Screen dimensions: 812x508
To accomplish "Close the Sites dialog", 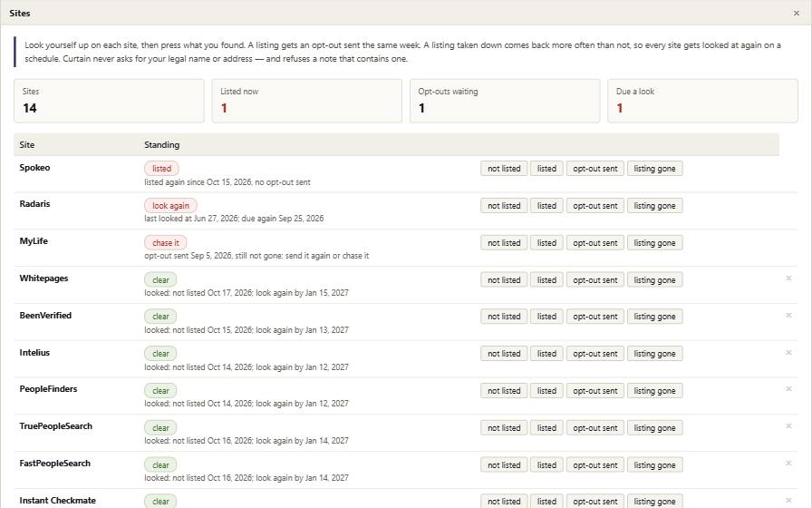I will coord(796,13).
